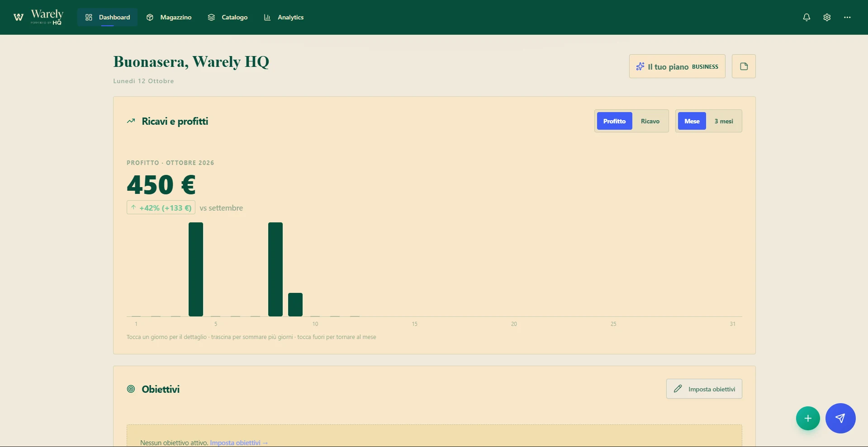Click the document icon button beside plan
Viewport: 868px width, 447px height.
tap(744, 66)
